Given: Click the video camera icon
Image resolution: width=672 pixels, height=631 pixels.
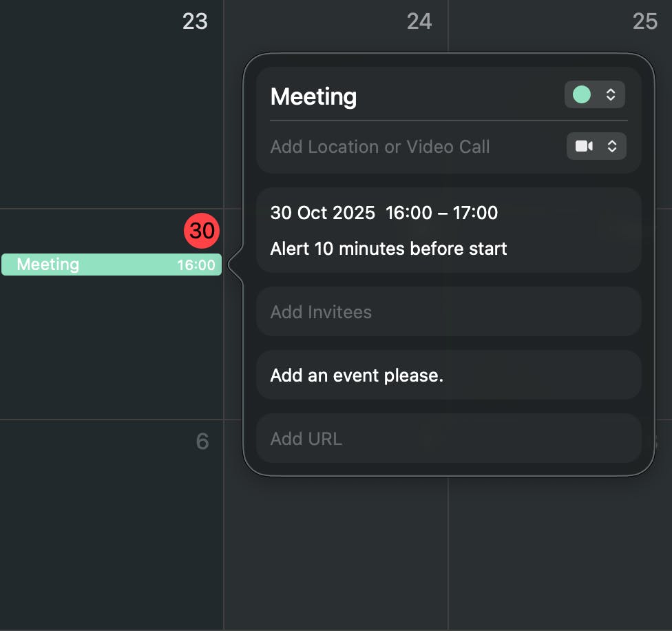Looking at the screenshot, I should coord(584,146).
